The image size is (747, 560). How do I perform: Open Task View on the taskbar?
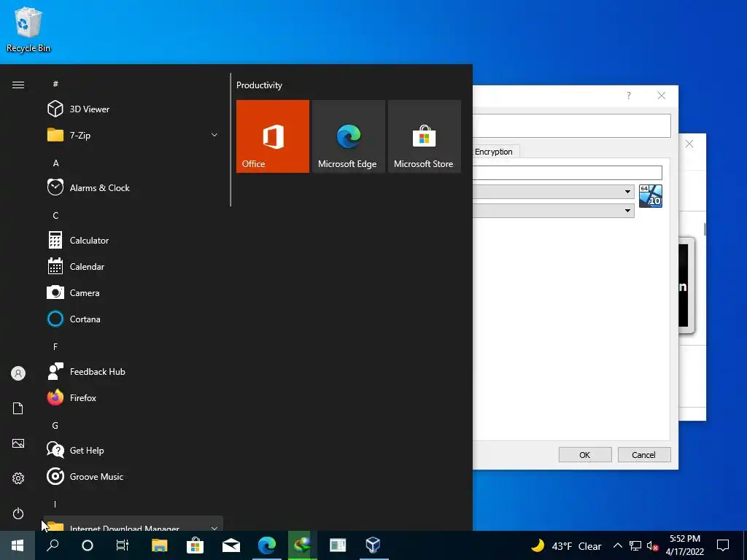pos(123,545)
